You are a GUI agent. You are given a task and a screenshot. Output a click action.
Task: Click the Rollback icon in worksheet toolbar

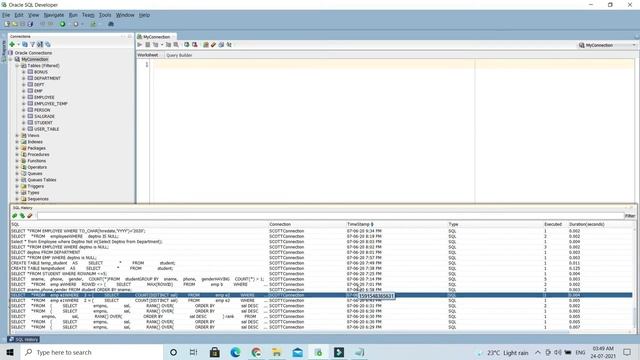pos(195,44)
